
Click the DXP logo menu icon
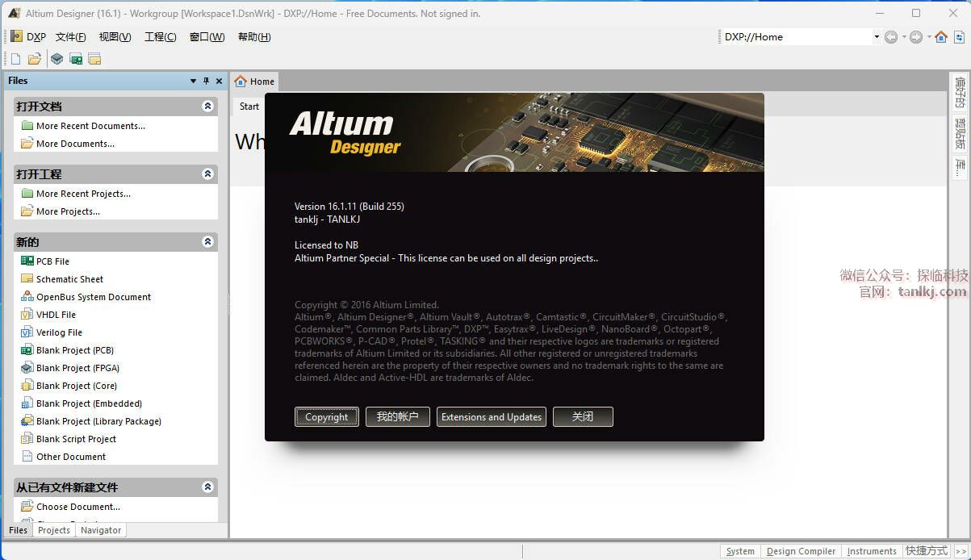pyautogui.click(x=16, y=36)
